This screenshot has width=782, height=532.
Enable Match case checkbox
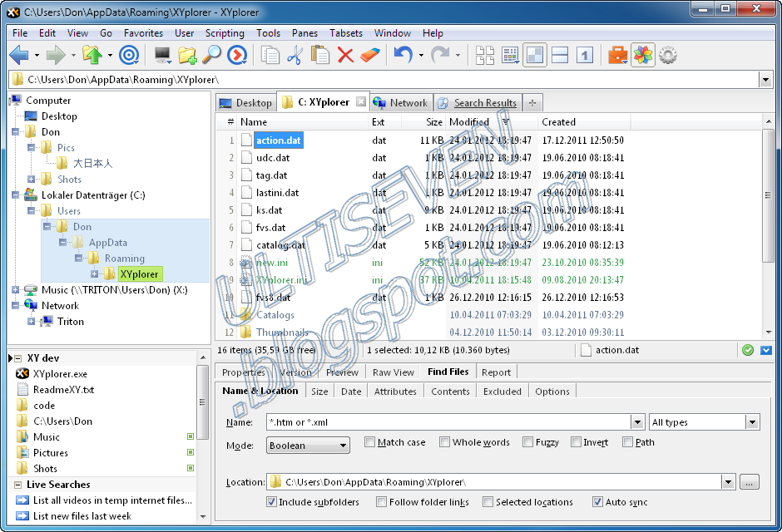(x=369, y=442)
